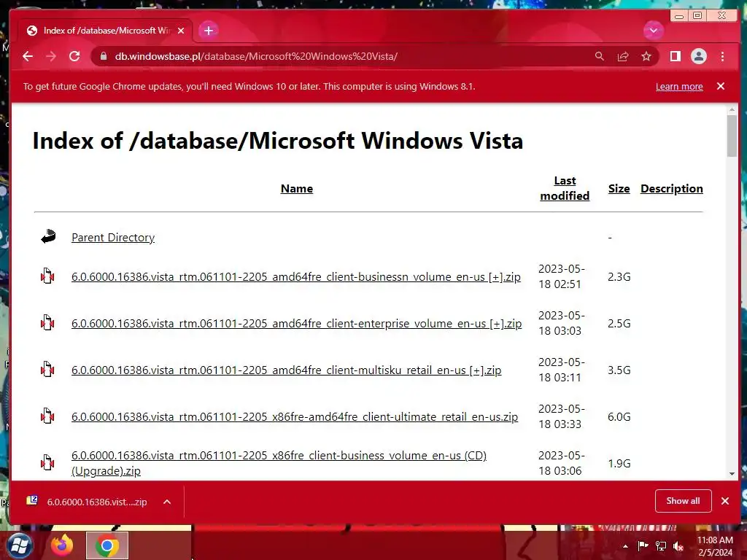747x560 pixels.
Task: Click the page vertical scrollbar thumb
Action: click(732, 136)
